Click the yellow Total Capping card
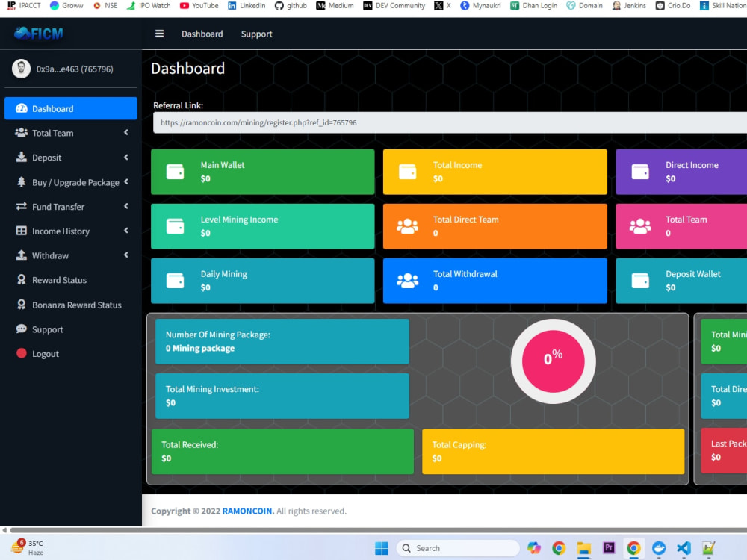The height and width of the screenshot is (560, 747). tap(553, 452)
